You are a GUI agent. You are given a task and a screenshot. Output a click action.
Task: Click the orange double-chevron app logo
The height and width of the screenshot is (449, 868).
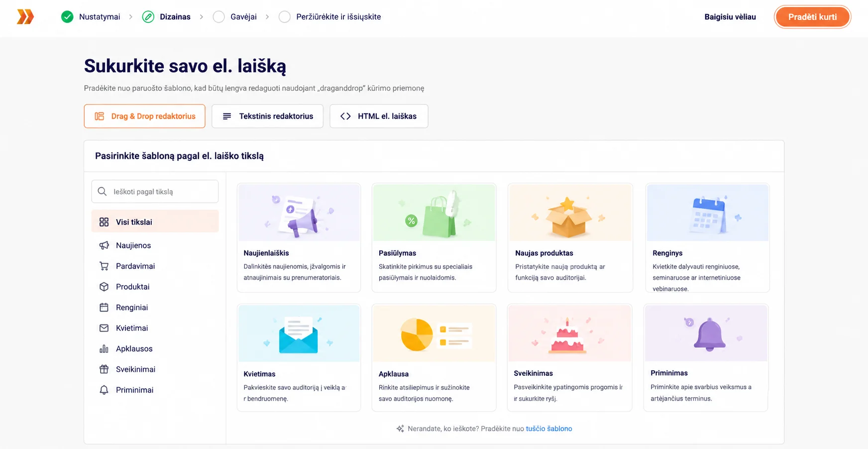pyautogui.click(x=25, y=16)
